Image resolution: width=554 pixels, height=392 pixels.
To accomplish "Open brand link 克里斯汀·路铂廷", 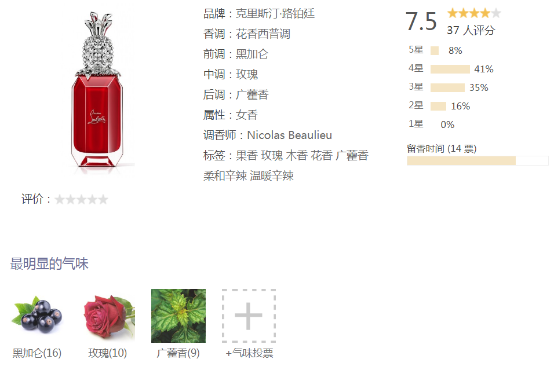I will tap(275, 14).
